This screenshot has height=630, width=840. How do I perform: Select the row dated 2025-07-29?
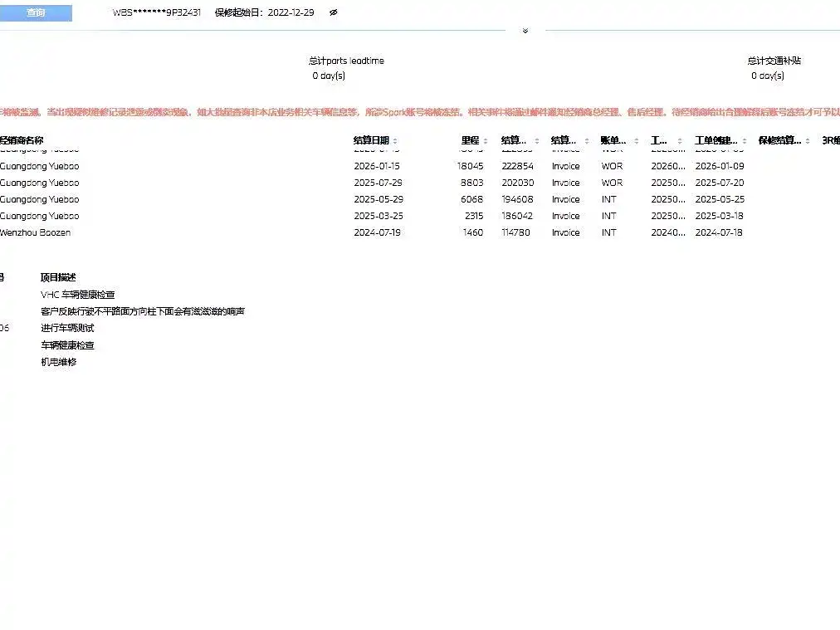(376, 183)
